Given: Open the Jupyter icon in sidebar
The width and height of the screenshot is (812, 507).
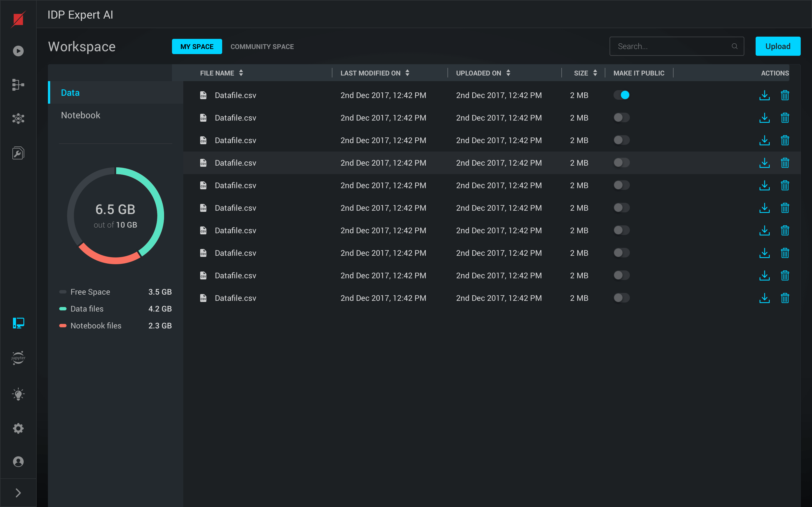Looking at the screenshot, I should (18, 358).
